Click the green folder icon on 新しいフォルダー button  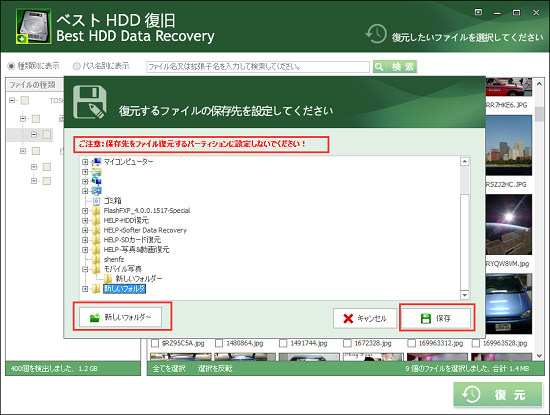pos(95,317)
